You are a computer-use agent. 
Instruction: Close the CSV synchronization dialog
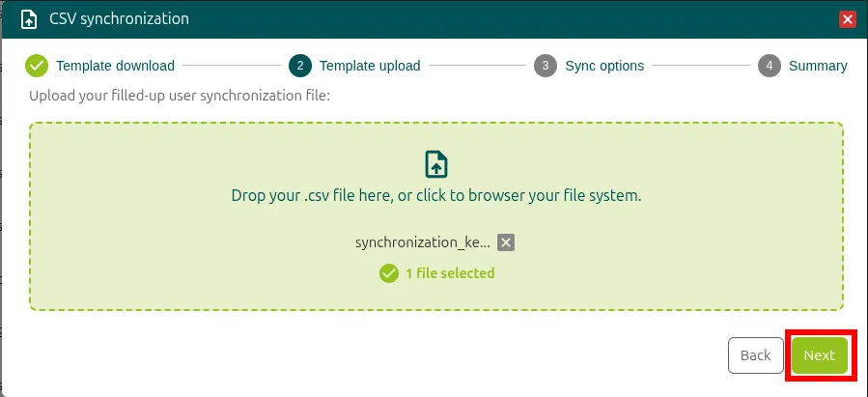click(x=847, y=20)
